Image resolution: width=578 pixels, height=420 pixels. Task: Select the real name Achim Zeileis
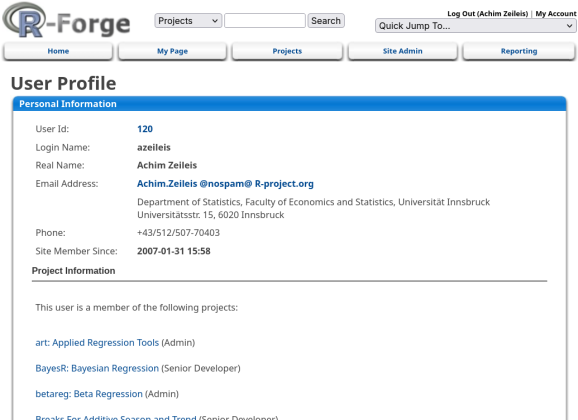point(167,165)
